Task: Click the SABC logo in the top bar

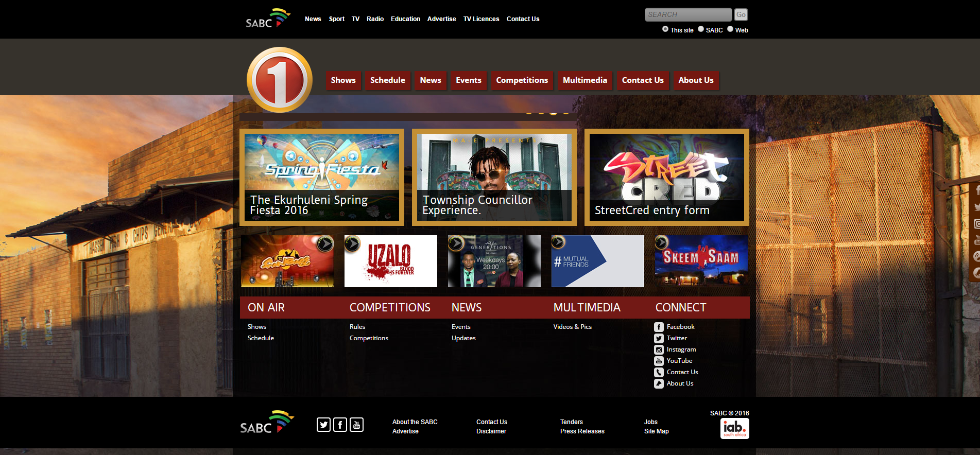Action: pos(268,19)
